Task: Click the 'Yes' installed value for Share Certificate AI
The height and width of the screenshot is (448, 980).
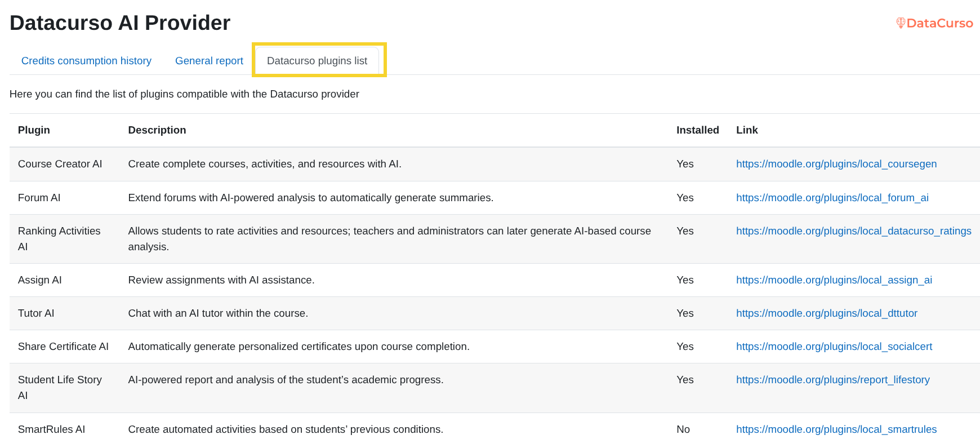Action: [x=685, y=347]
